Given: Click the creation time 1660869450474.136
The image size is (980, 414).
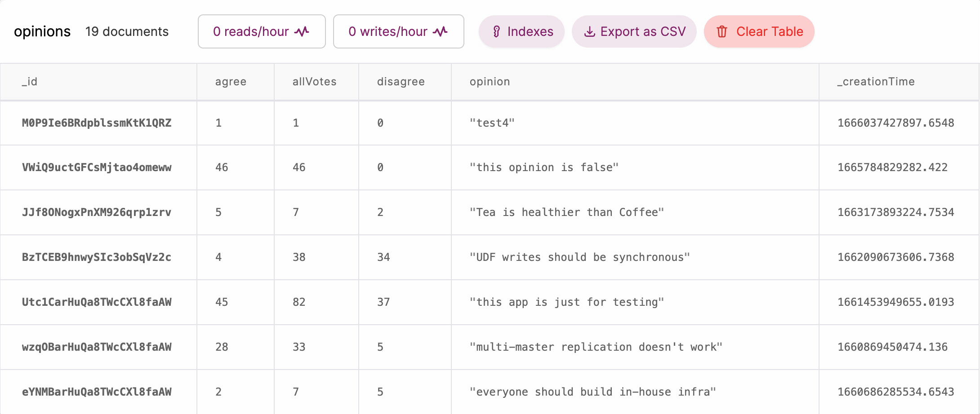Looking at the screenshot, I should tap(892, 347).
